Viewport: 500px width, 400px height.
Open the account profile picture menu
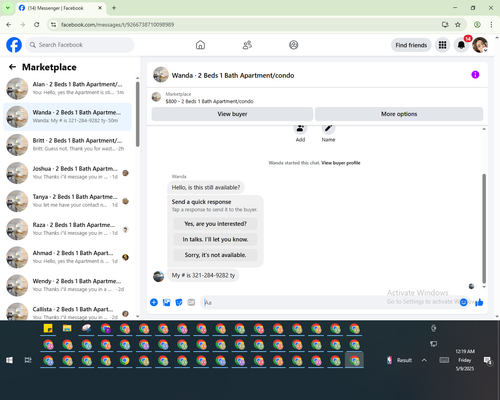coord(480,45)
